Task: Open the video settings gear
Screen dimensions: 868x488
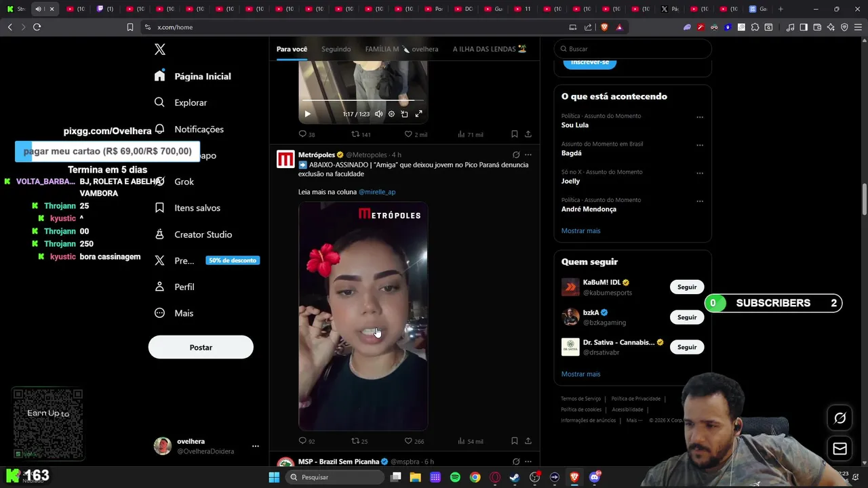Action: click(391, 114)
